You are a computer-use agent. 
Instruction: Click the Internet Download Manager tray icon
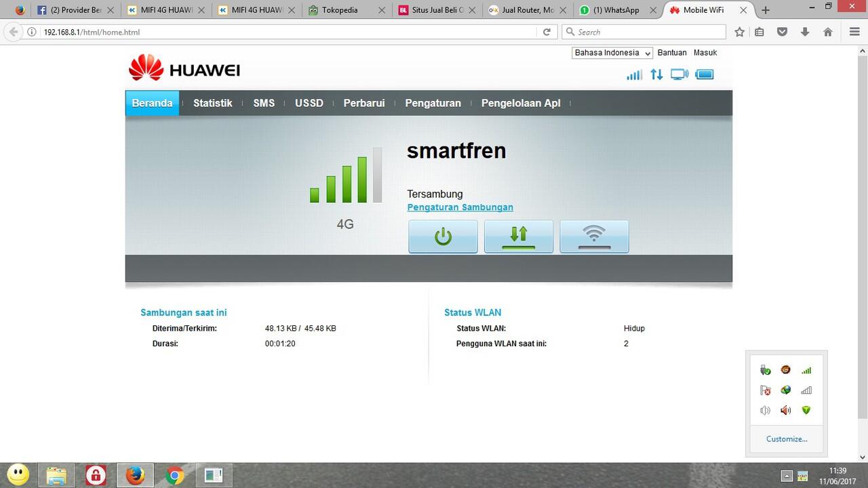point(786,390)
